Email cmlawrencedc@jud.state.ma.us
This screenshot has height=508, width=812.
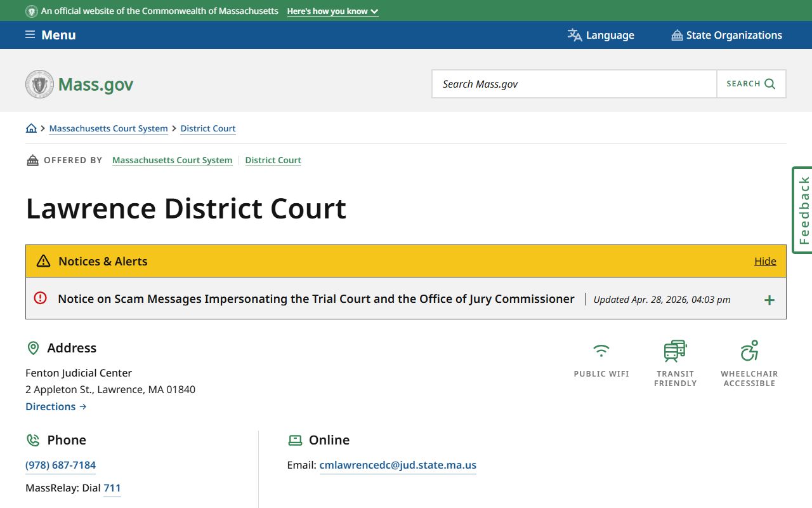click(398, 465)
